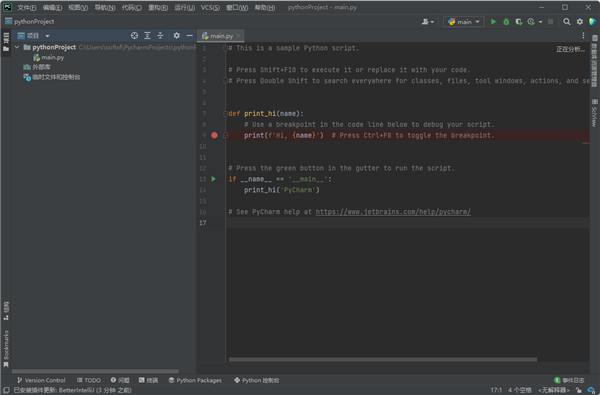Toggle the Project side tab on left strip
The image size is (600, 395).
pos(6,42)
